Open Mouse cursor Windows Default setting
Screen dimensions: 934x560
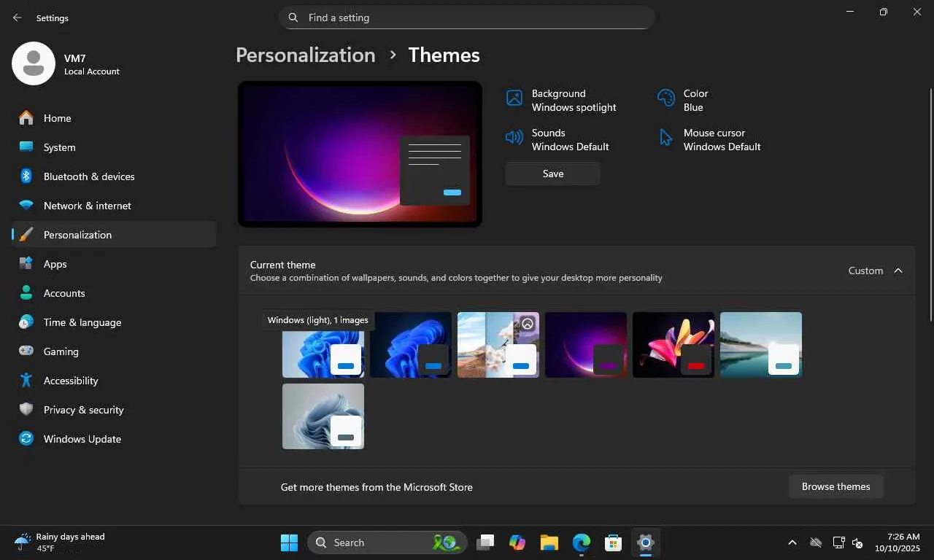709,140
